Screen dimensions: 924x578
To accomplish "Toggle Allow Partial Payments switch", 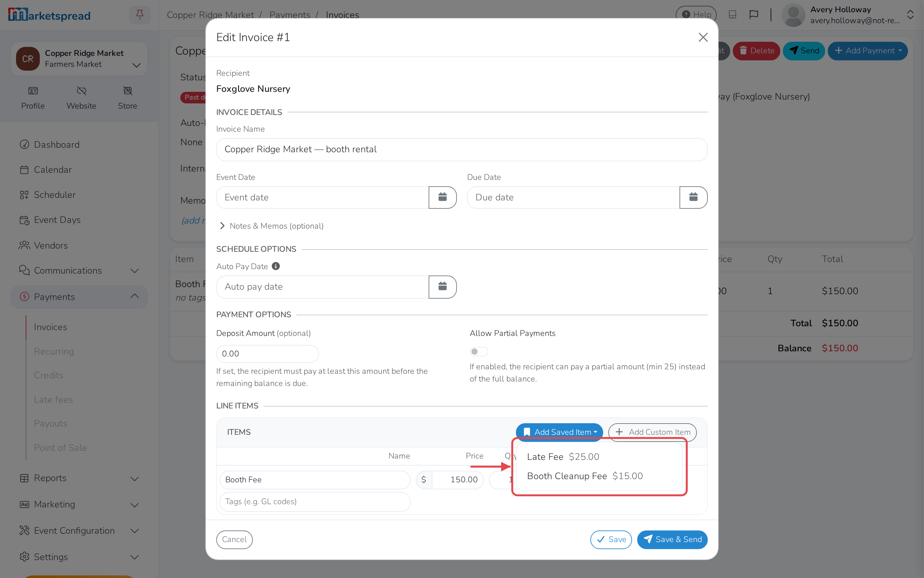I will tap(479, 351).
